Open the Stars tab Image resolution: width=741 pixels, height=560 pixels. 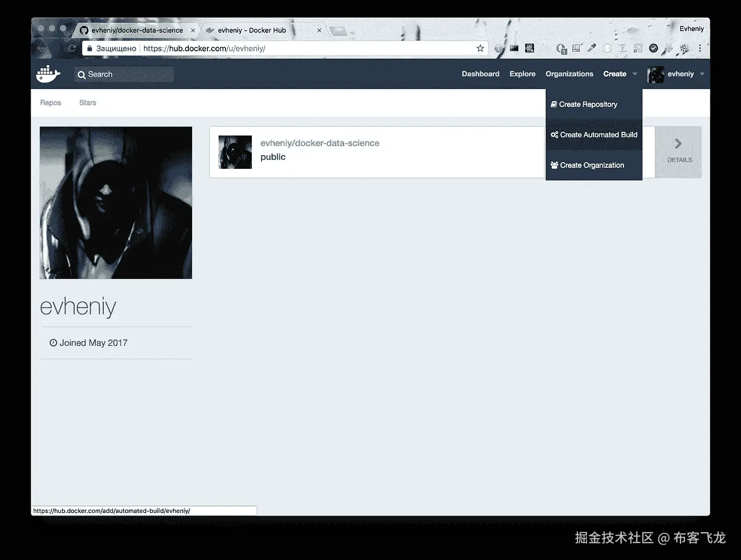[88, 103]
